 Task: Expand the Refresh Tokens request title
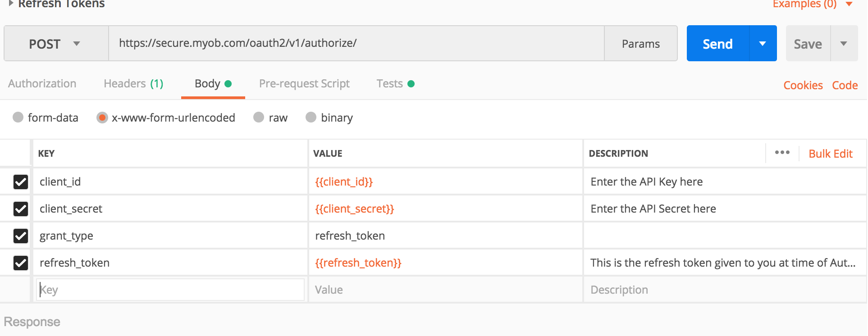point(11,3)
